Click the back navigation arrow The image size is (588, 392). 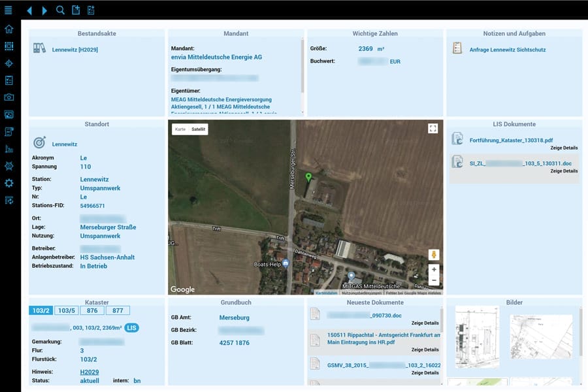[29, 10]
